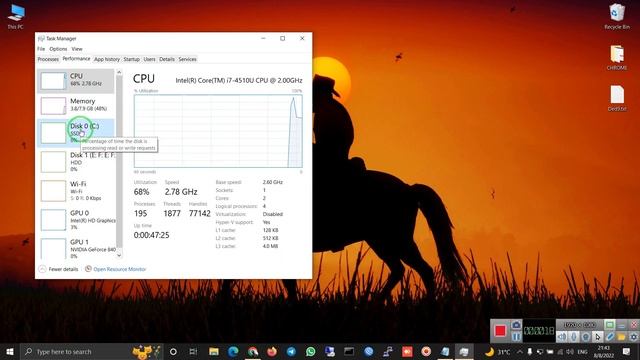This screenshot has height=360, width=640.
Task: Open the taskbar clock and date
Action: (604, 351)
